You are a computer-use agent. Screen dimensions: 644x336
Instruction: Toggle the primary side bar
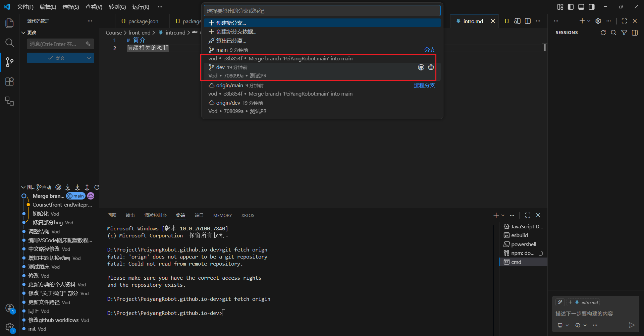[x=571, y=7]
